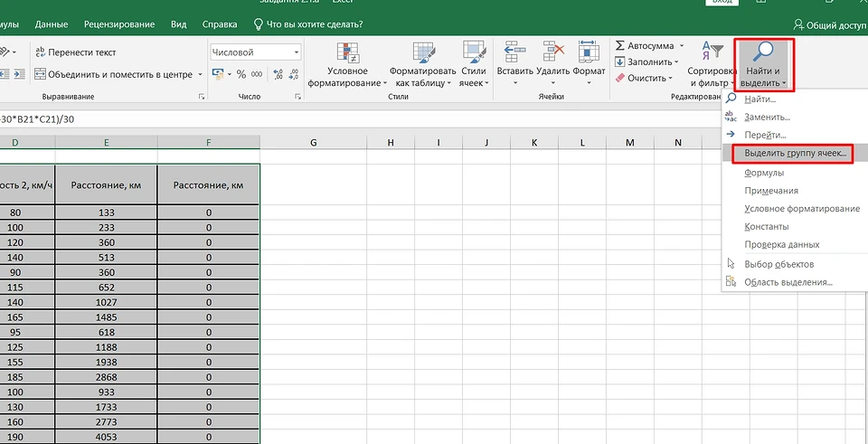Image resolution: width=868 pixels, height=444 pixels.
Task: Click the Conditional Formatting icon
Action: pyautogui.click(x=348, y=52)
